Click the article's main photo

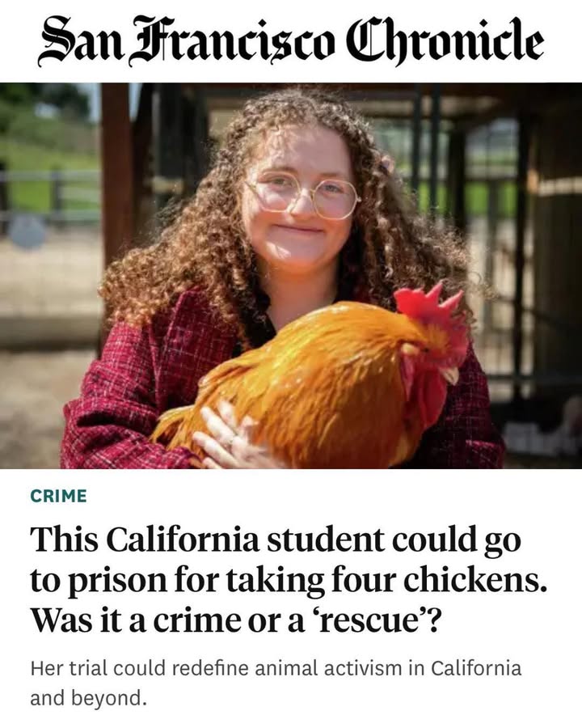(x=291, y=275)
